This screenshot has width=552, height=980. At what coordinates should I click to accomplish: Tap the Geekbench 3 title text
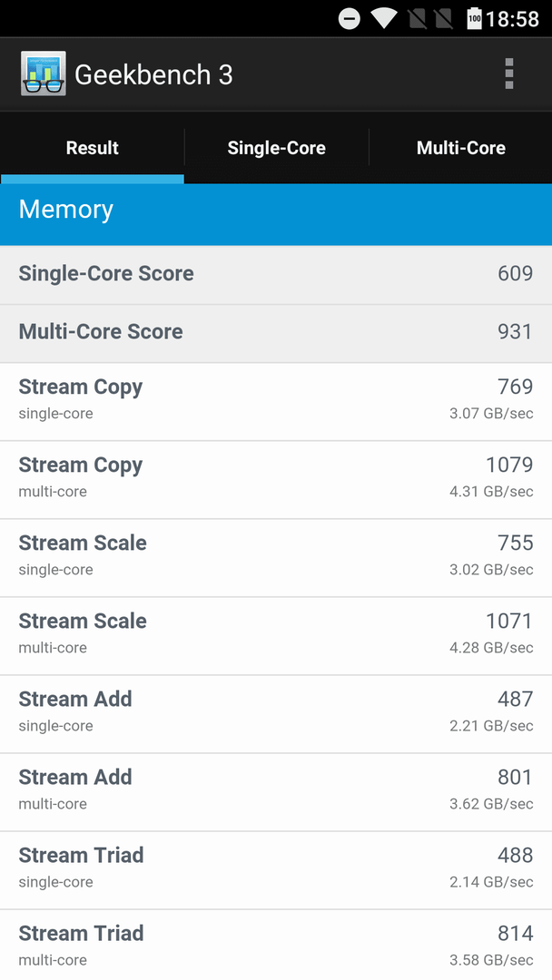coord(153,75)
